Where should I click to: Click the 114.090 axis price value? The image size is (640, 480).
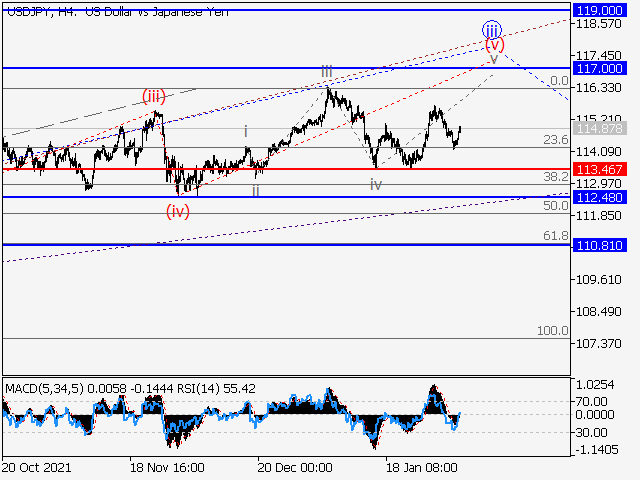(598, 152)
